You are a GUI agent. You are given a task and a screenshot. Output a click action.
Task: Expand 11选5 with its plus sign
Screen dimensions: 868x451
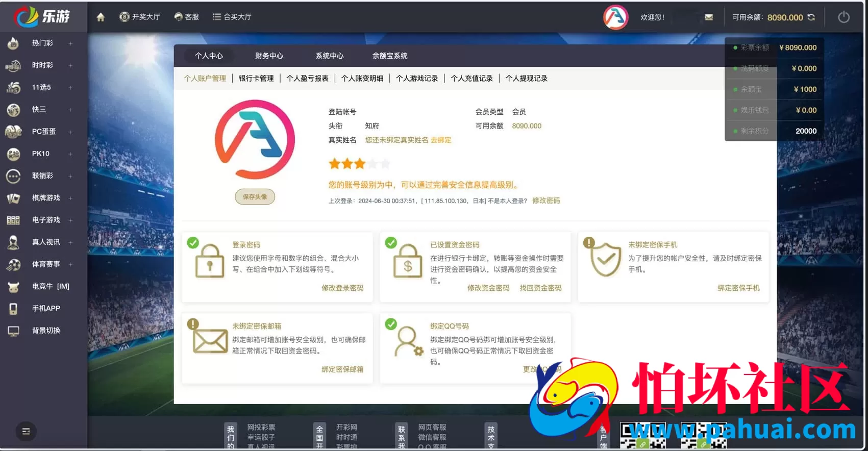(70, 87)
